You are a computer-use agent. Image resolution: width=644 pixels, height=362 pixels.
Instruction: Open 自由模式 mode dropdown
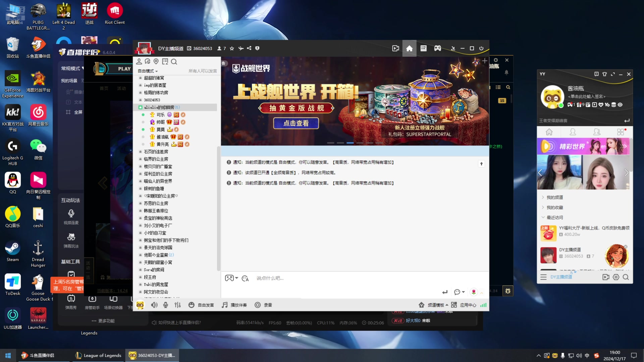point(148,71)
